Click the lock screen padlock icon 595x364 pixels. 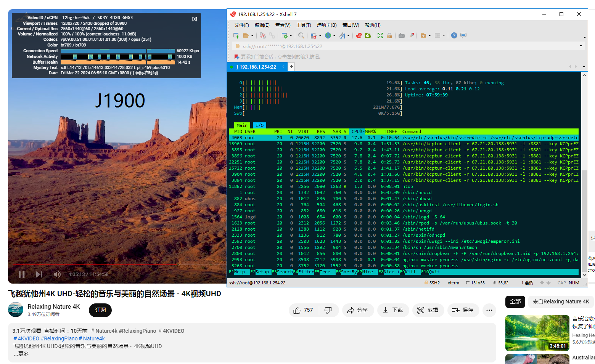[389, 35]
